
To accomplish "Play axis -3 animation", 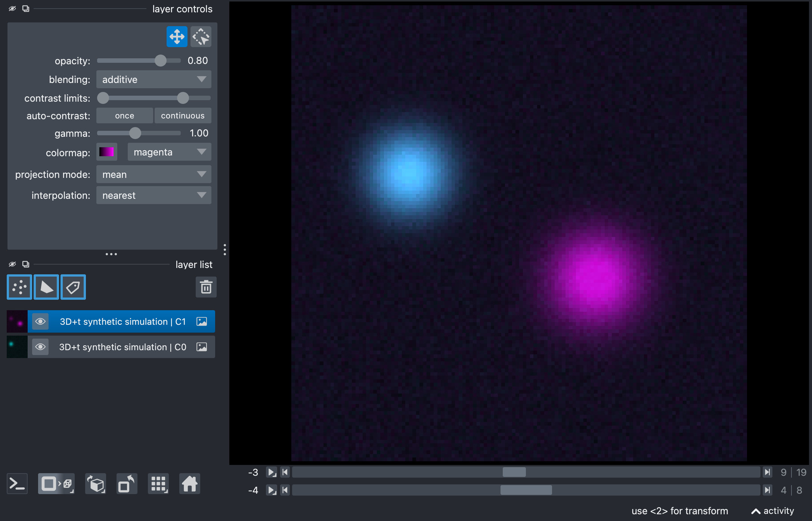I will point(272,472).
